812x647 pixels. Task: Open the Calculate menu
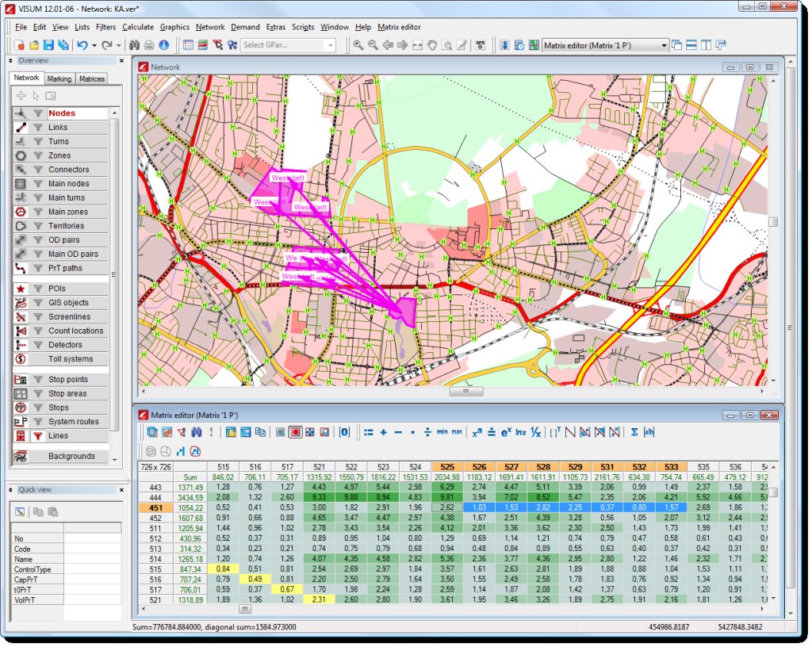pos(138,27)
